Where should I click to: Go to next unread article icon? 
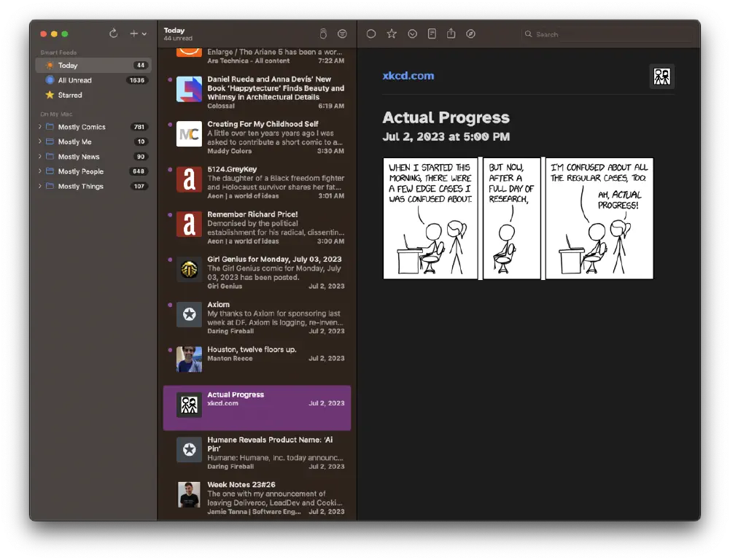click(x=412, y=34)
